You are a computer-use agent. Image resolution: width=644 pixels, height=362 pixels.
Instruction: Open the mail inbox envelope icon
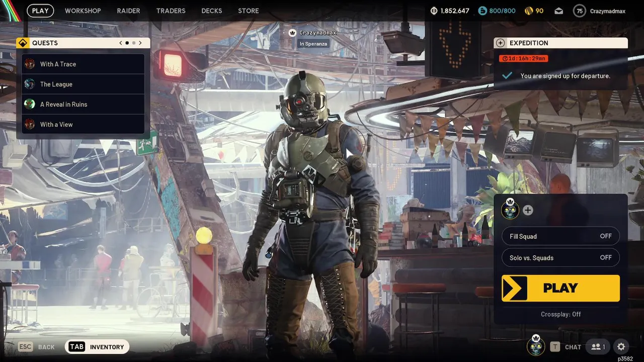coord(559,11)
